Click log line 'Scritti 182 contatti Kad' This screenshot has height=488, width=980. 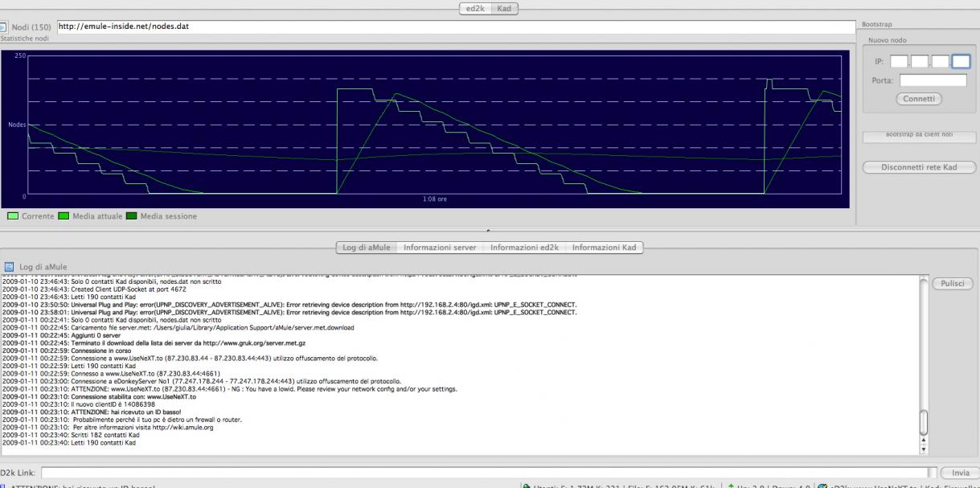click(69, 435)
